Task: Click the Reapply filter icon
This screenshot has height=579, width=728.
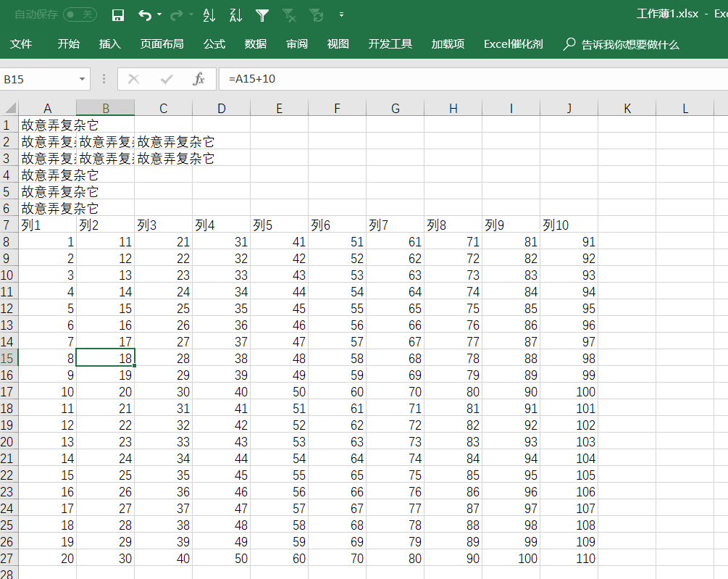Action: (x=317, y=15)
